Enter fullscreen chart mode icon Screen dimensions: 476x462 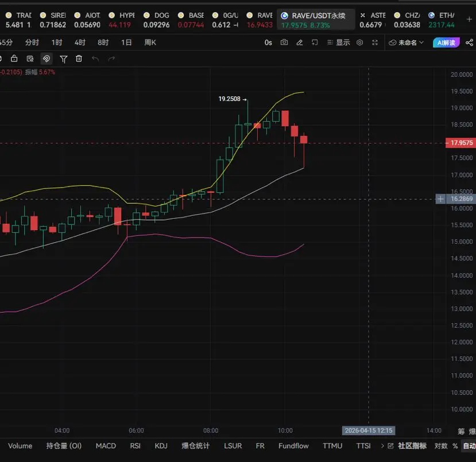point(375,42)
